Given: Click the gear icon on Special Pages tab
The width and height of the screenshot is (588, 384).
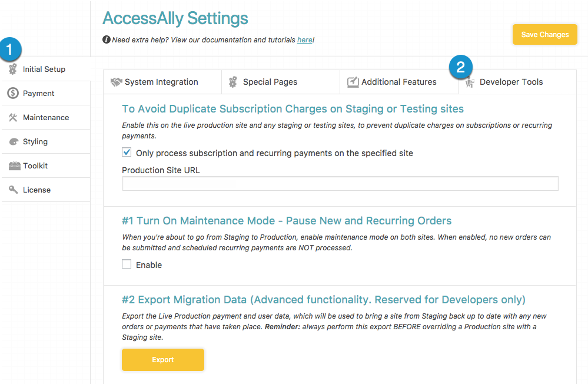Looking at the screenshot, I should (233, 82).
